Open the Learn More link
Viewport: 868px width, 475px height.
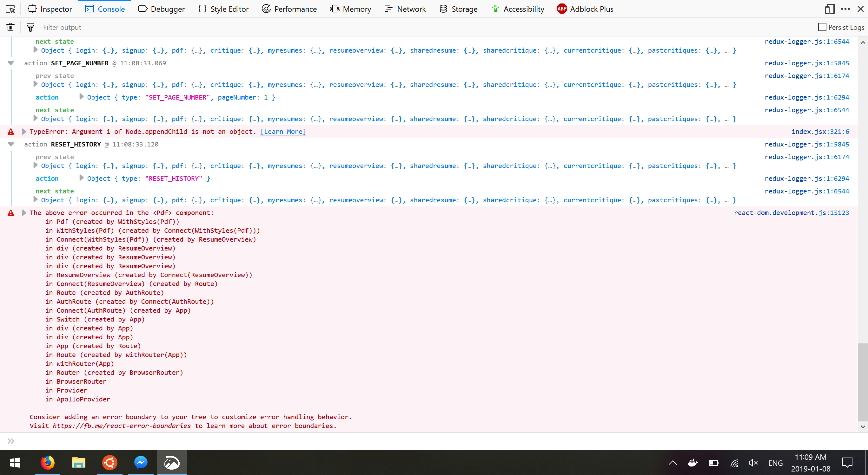click(283, 132)
